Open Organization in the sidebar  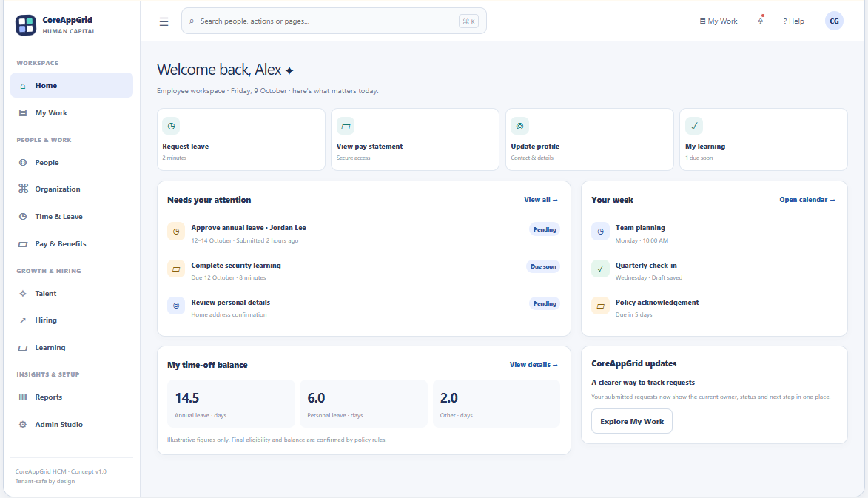point(72,189)
